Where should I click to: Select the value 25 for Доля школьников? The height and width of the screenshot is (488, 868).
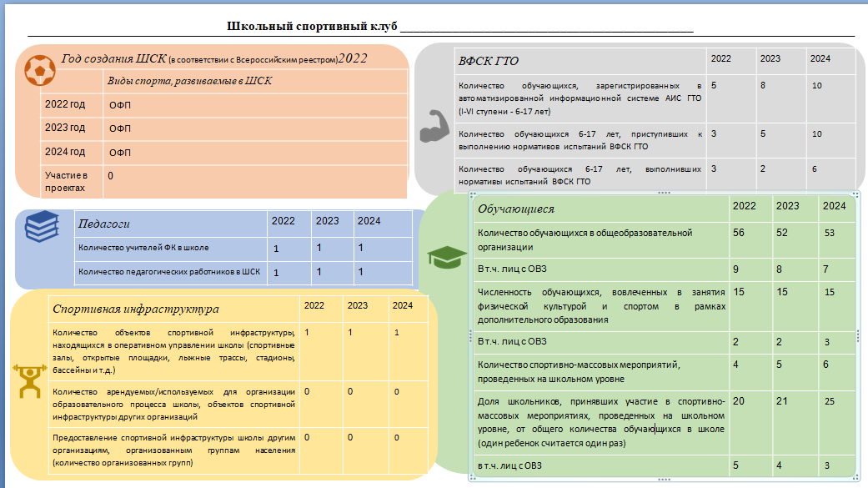coord(830,401)
